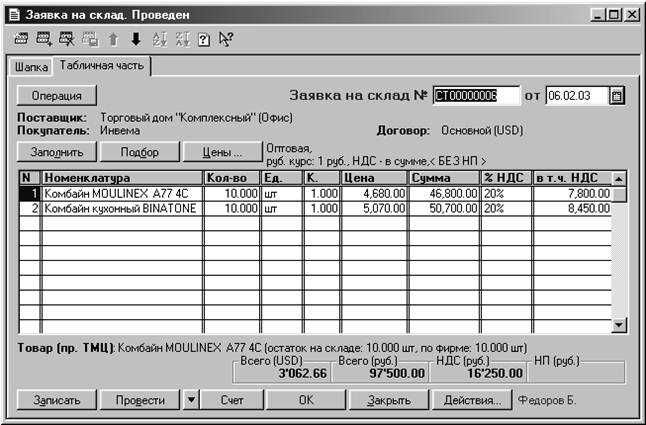Screen dimensions: 646x425
Task: Click the в т.ч. НДС column header
Action: [x=572, y=178]
